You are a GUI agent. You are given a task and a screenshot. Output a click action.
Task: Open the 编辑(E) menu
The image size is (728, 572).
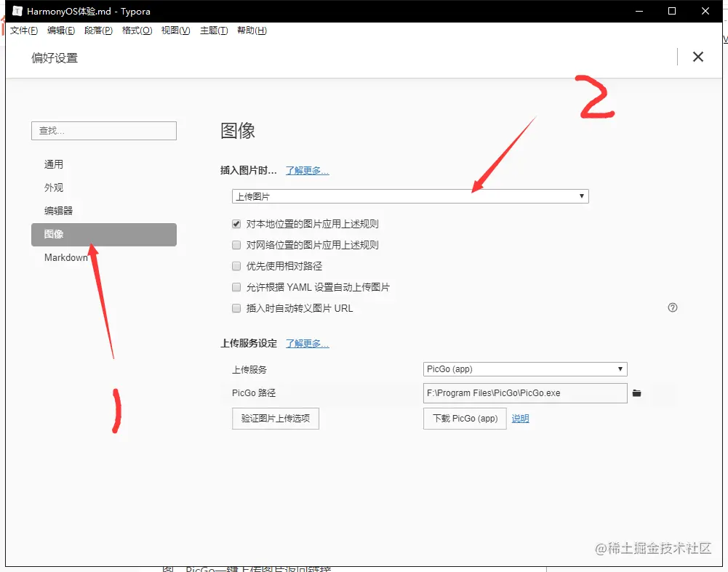[61, 31]
